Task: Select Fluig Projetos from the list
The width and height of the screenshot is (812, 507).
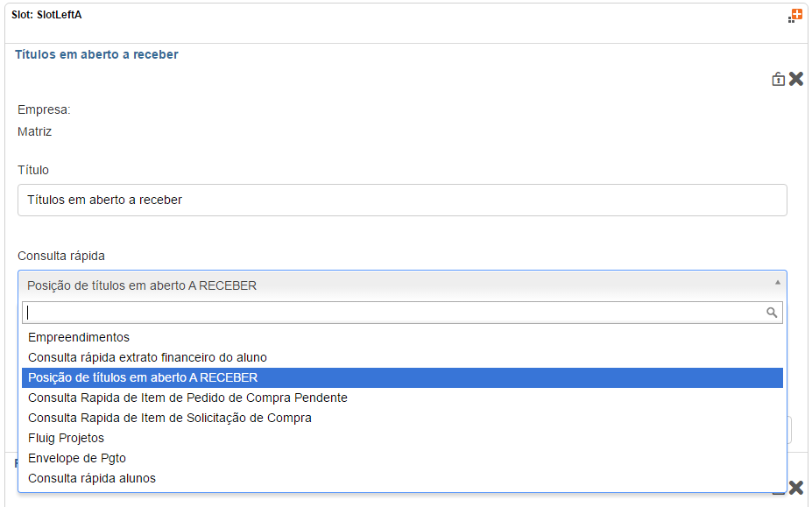Action: pos(66,438)
